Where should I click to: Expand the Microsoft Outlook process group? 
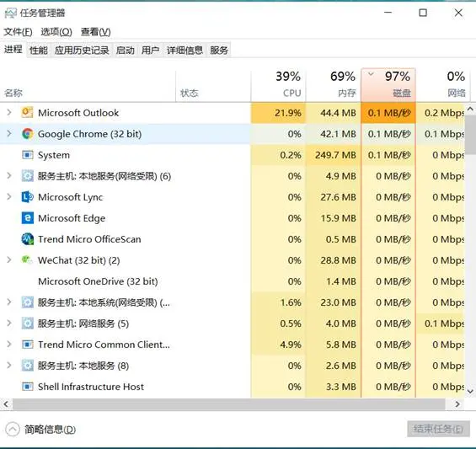coord(8,113)
